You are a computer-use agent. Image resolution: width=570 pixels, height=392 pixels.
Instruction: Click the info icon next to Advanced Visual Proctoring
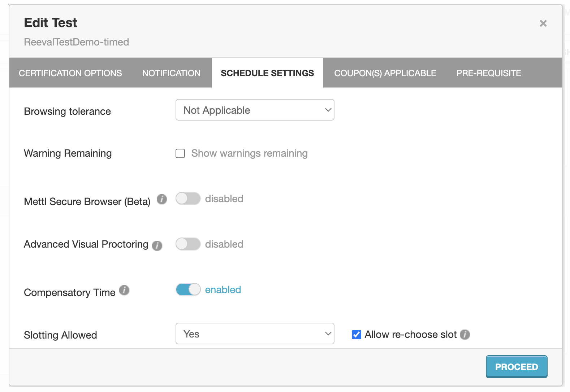[x=157, y=246]
